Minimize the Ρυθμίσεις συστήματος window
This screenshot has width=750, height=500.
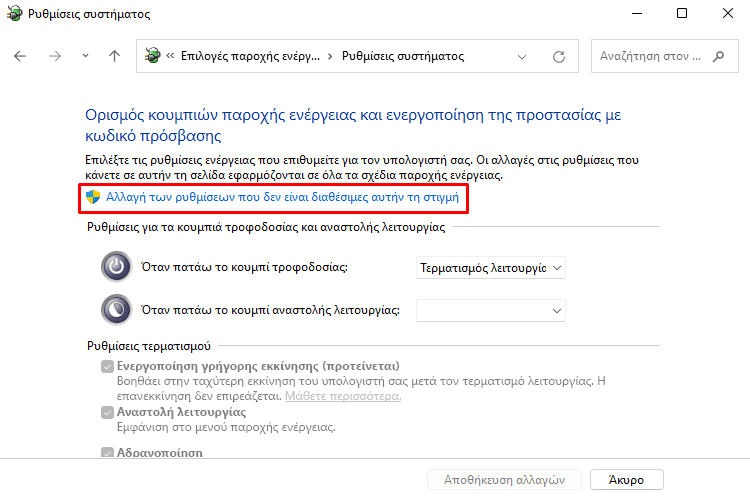[637, 13]
